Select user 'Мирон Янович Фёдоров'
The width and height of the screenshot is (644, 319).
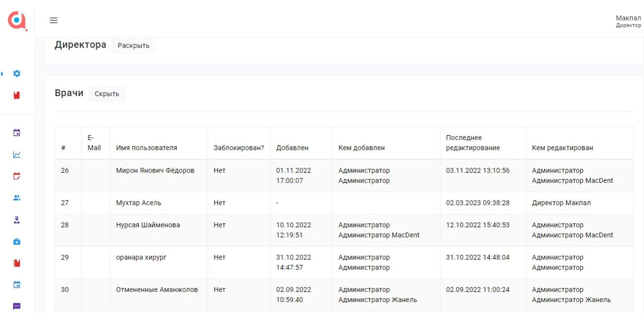(x=155, y=171)
